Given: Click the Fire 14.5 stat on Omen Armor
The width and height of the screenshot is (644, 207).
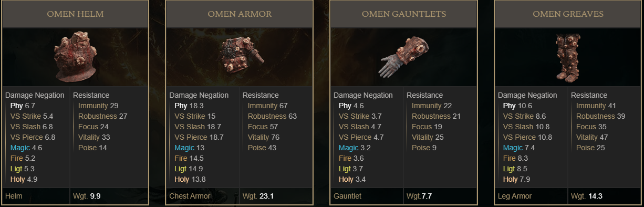Looking at the screenshot, I should click(190, 158).
